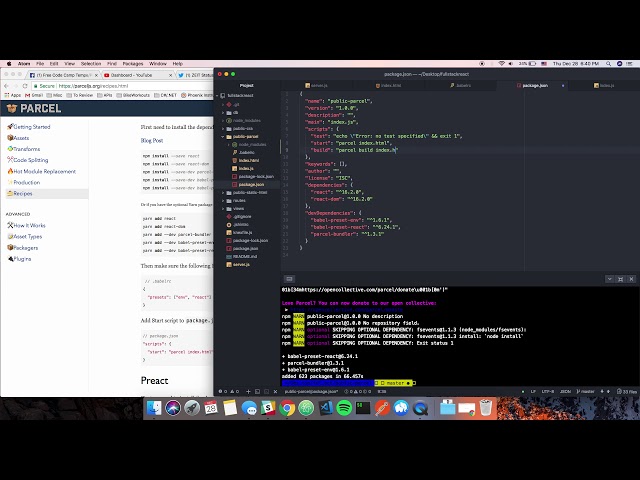640x480 pixels.
Task: Open TablePlus elephant icon in dock
Action: (x=401, y=408)
